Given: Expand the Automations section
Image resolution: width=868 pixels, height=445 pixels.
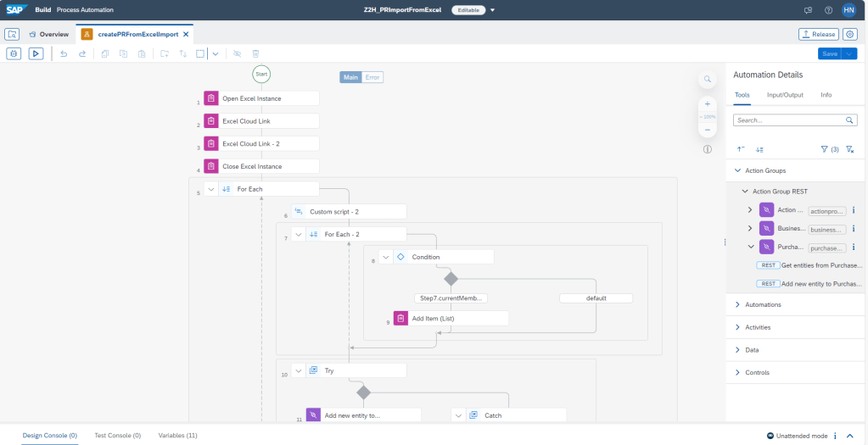Looking at the screenshot, I should (737, 304).
